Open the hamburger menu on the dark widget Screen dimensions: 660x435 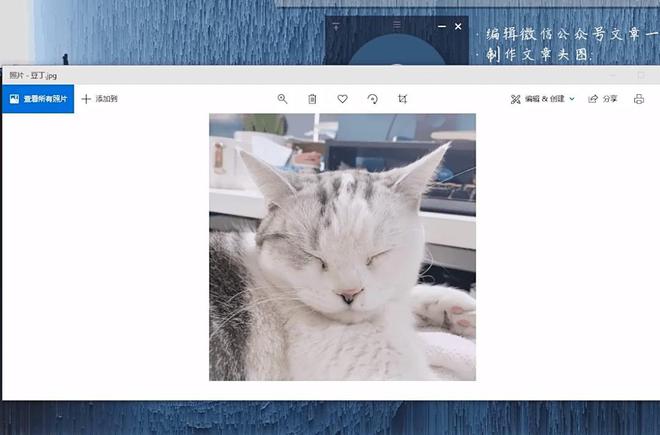click(396, 25)
